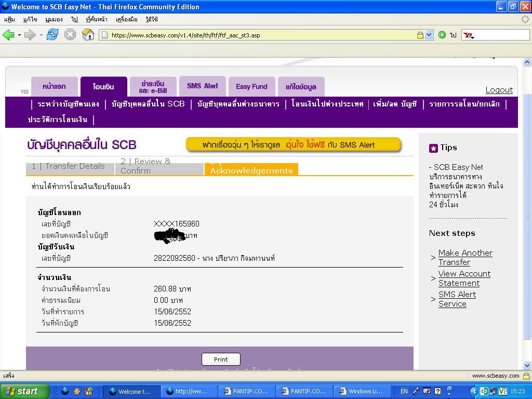532x399 pixels.
Task: Open the เครื่องมือ tools menu
Action: point(127,19)
